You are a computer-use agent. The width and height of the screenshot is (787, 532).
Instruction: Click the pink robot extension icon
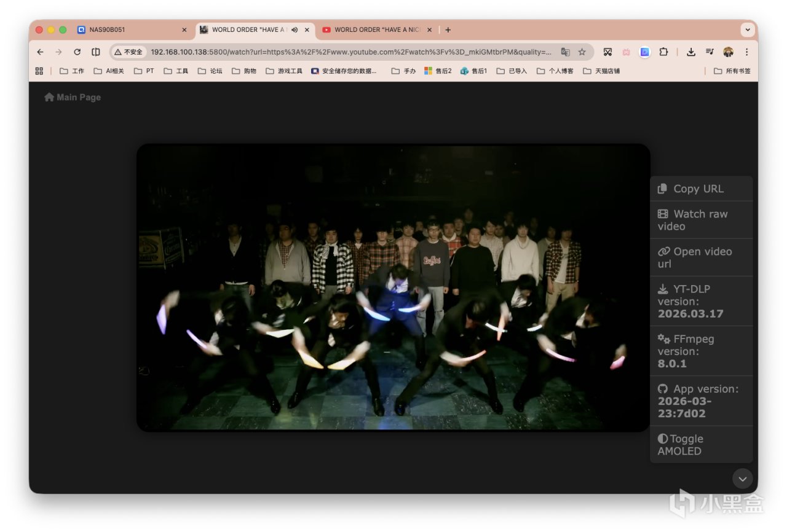coord(626,52)
